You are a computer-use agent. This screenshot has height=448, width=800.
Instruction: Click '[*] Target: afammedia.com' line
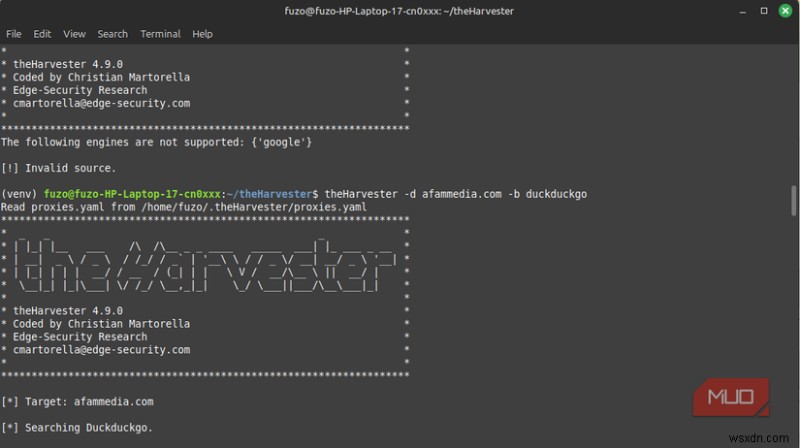click(x=77, y=402)
